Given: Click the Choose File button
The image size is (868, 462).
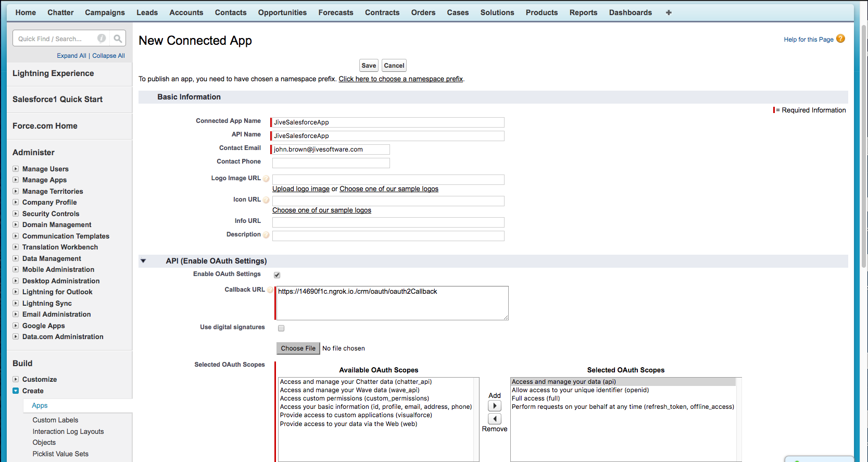Looking at the screenshot, I should [x=298, y=348].
